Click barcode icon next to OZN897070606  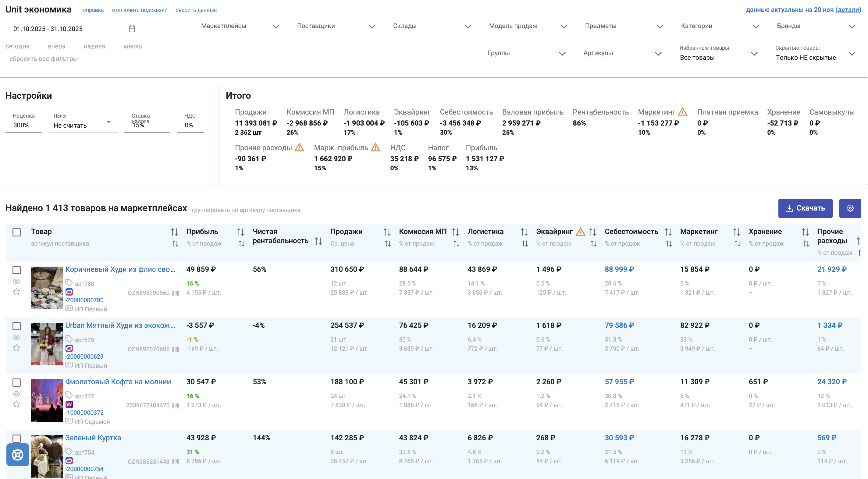[176, 349]
